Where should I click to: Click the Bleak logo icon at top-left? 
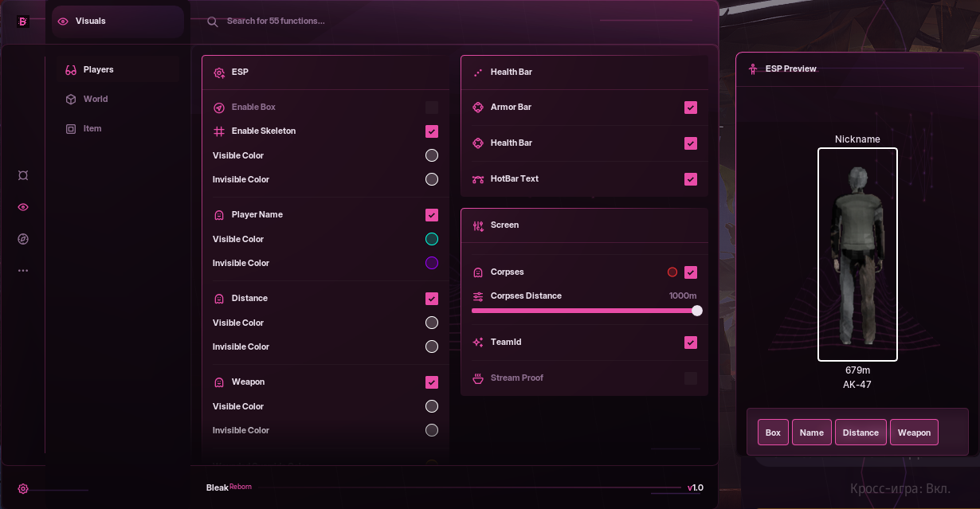click(x=23, y=22)
